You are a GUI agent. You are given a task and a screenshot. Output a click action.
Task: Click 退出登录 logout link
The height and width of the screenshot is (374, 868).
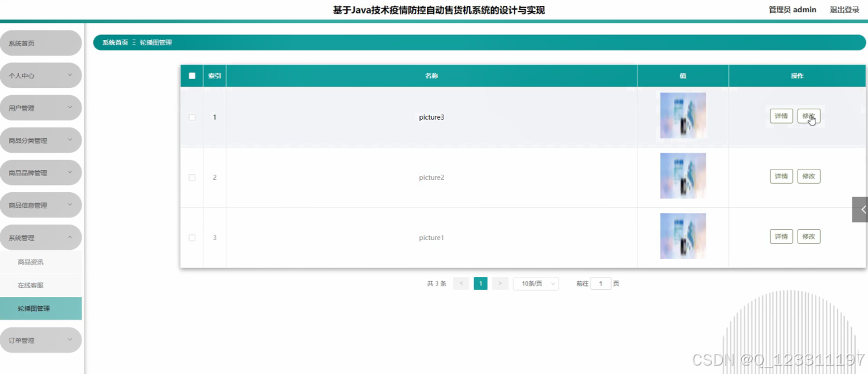pos(845,10)
